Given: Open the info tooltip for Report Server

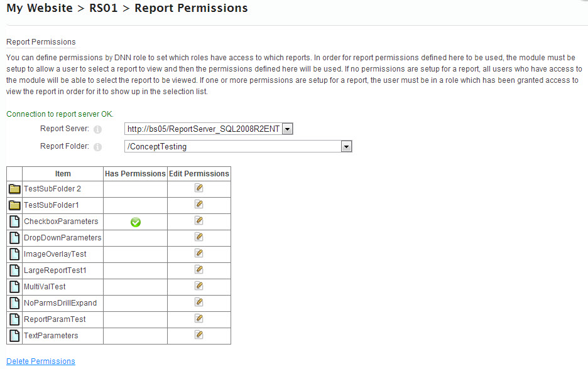Looking at the screenshot, I should pos(98,130).
